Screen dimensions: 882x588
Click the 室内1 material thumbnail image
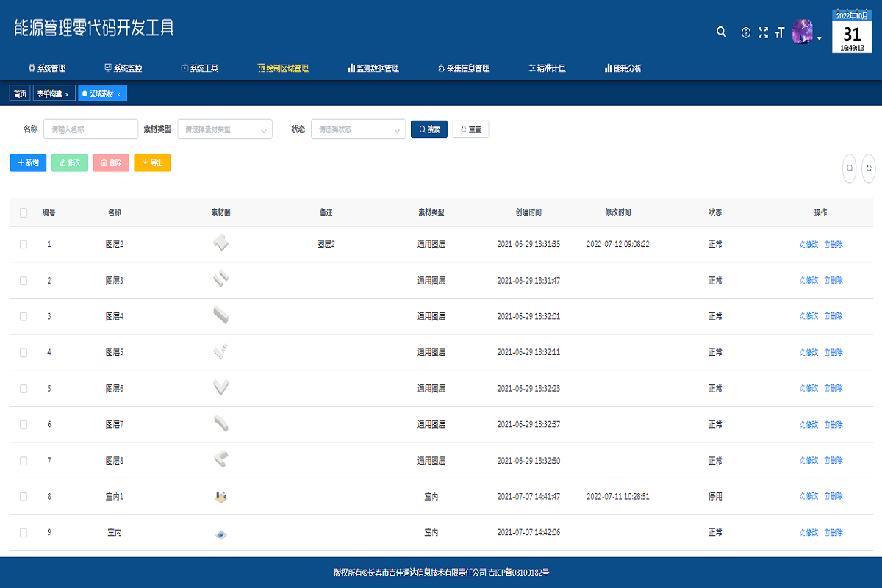220,497
